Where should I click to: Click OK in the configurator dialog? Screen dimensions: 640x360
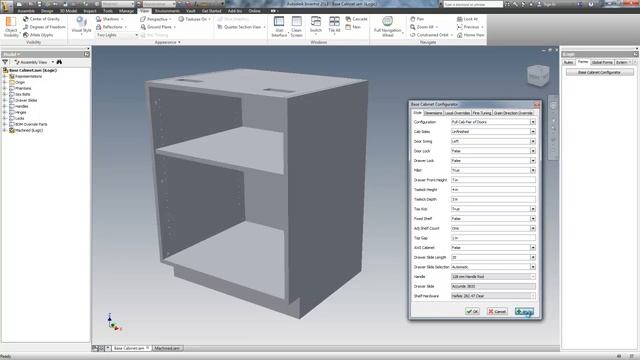click(472, 311)
